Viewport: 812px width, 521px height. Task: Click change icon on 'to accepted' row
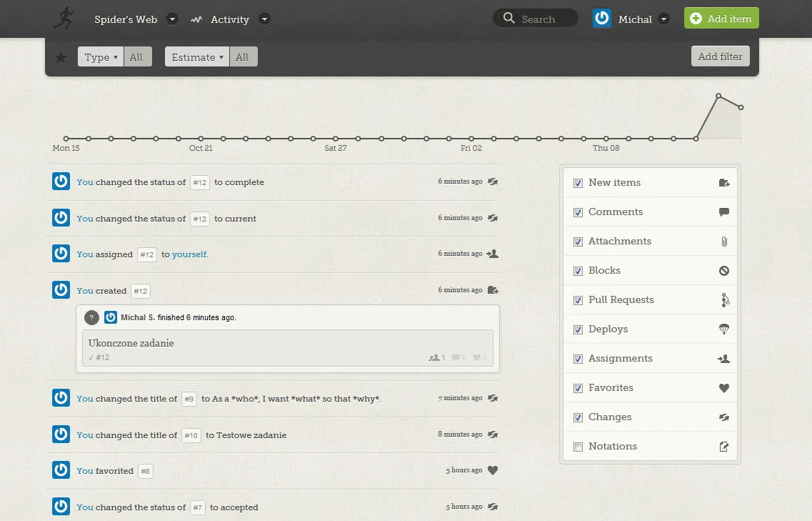click(493, 507)
